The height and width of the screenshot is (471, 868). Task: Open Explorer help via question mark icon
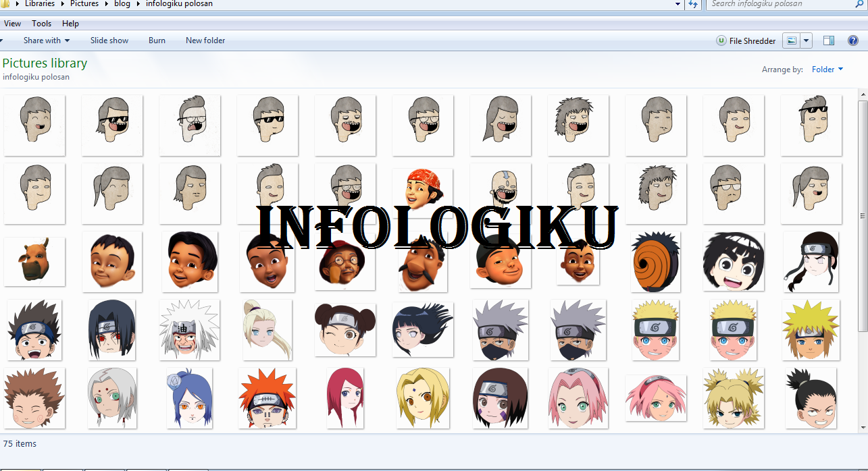[852, 40]
